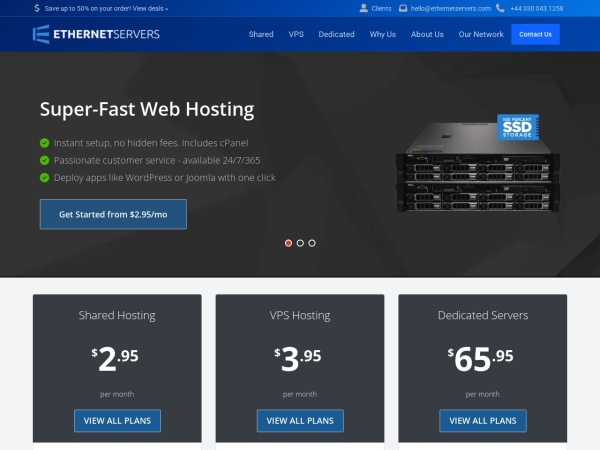The image size is (600, 450).
Task: Click the hello@ethernetservers.com email link
Action: tap(451, 8)
